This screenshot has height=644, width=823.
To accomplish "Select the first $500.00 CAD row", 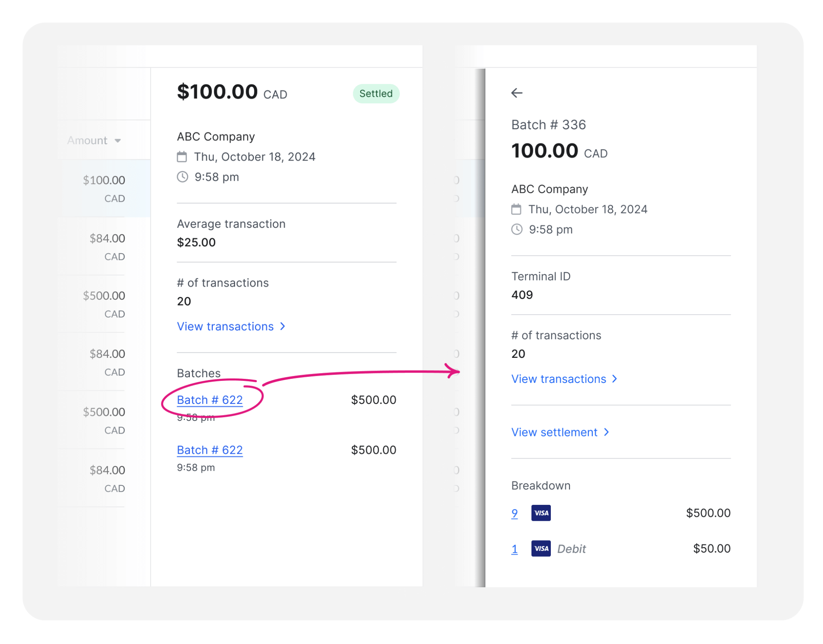I will [104, 304].
